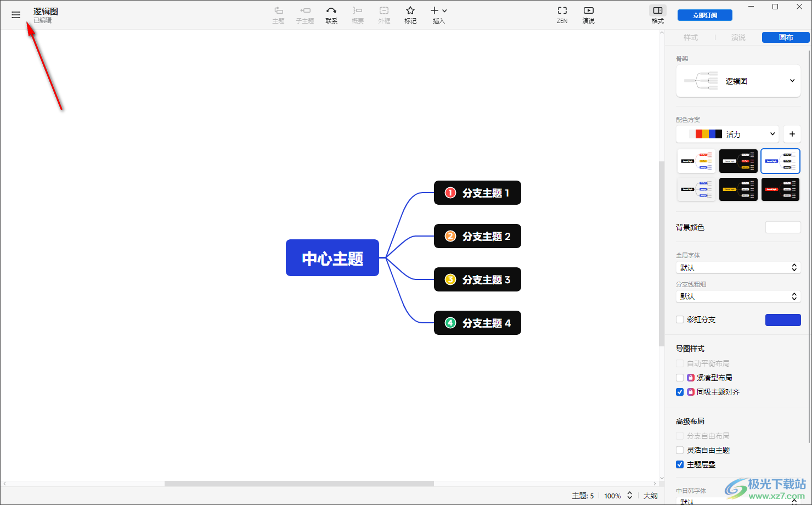Enable the 紧凑型布局 checkbox
Viewport: 812px width, 505px height.
[x=680, y=378]
